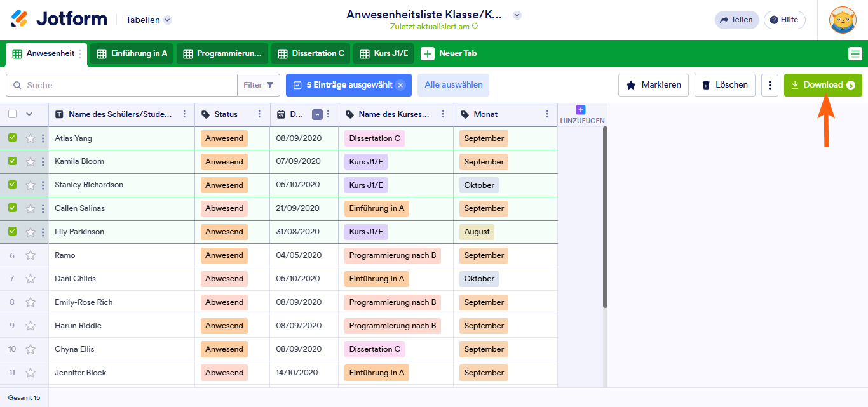Click the user avatar profile picture
Screen dimensions: 868x407
pos(843,20)
